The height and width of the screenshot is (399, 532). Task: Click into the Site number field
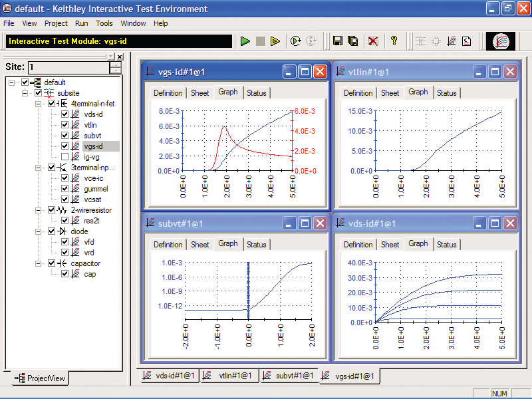click(x=69, y=67)
